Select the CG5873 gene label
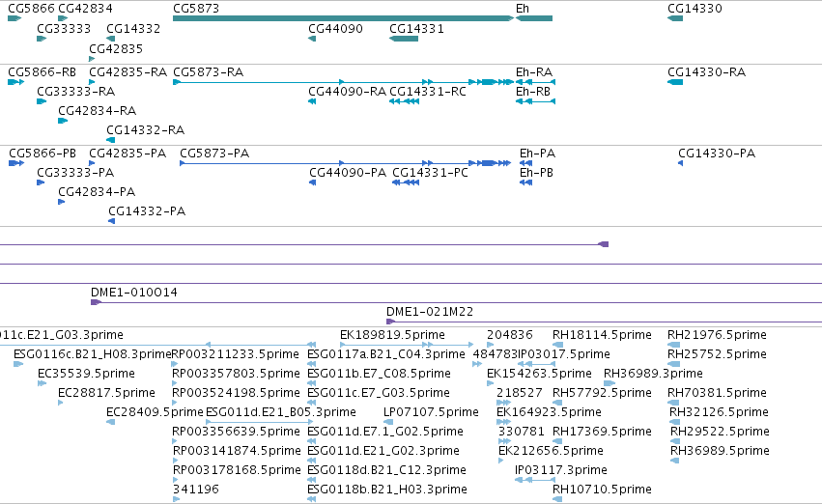This screenshot has width=822, height=504. tap(196, 9)
